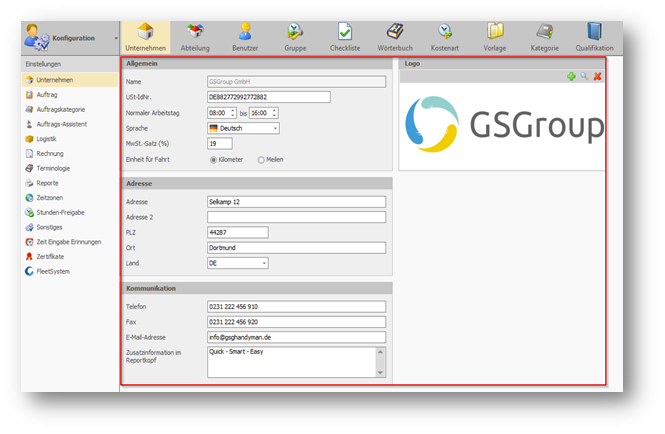Screen dimensions: 665x434
Task: Click the text area scrollbar down arrow
Action: point(380,372)
